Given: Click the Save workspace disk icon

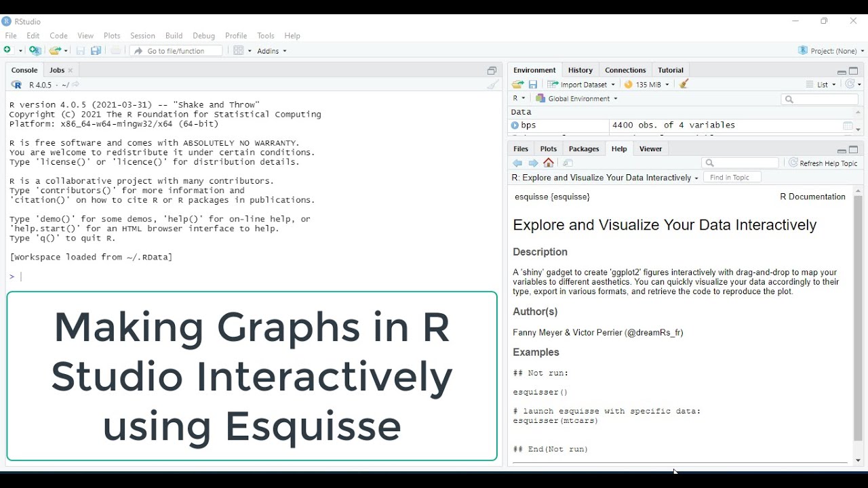Looking at the screenshot, I should (533, 85).
